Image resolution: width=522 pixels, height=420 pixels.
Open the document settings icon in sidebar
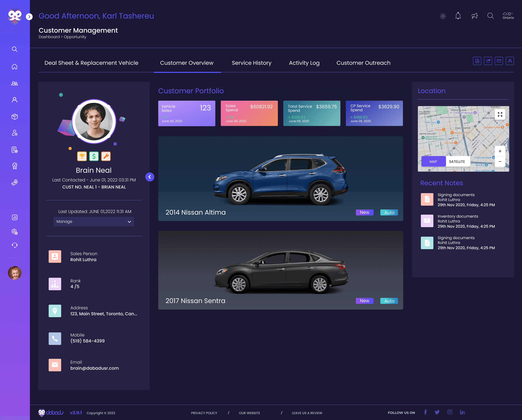coord(14,150)
